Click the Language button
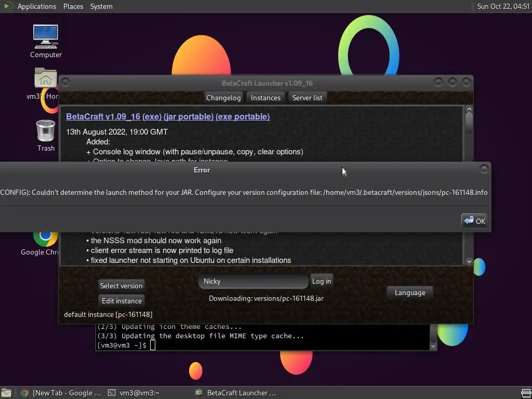 (x=410, y=292)
